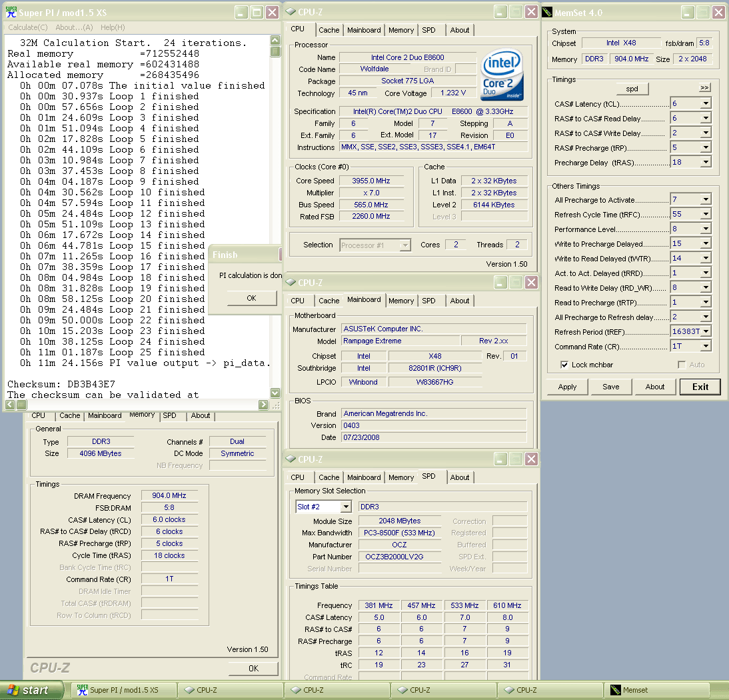Toggle the Lock mchbar checkbox
Screen dimensions: 729x700
point(564,365)
